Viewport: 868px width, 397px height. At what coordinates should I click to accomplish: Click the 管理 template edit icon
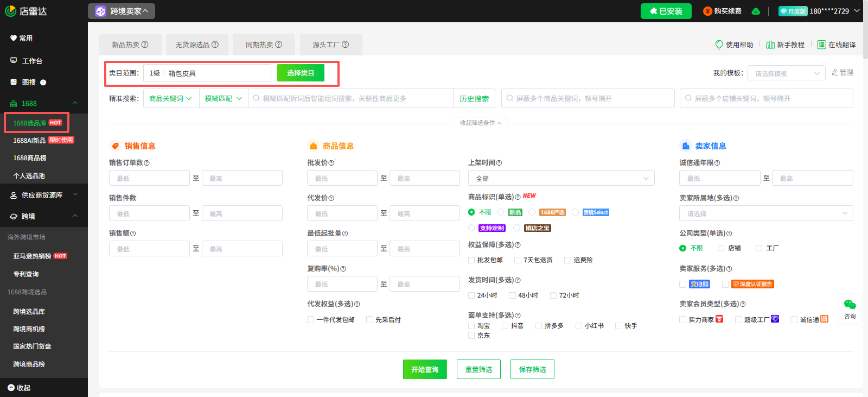coord(835,72)
